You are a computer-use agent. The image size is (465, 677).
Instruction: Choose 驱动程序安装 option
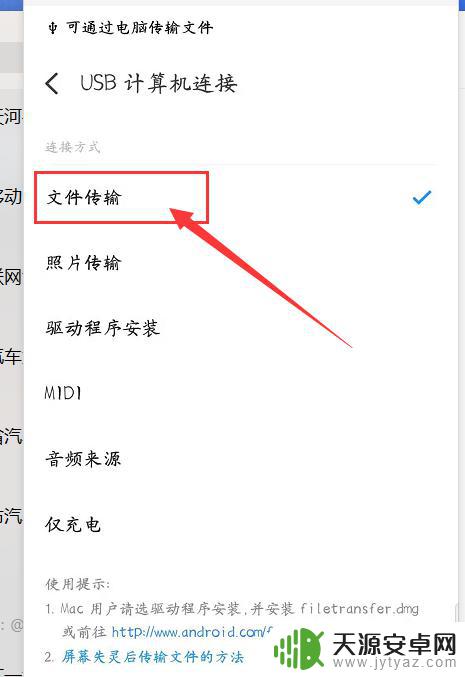(x=237, y=329)
